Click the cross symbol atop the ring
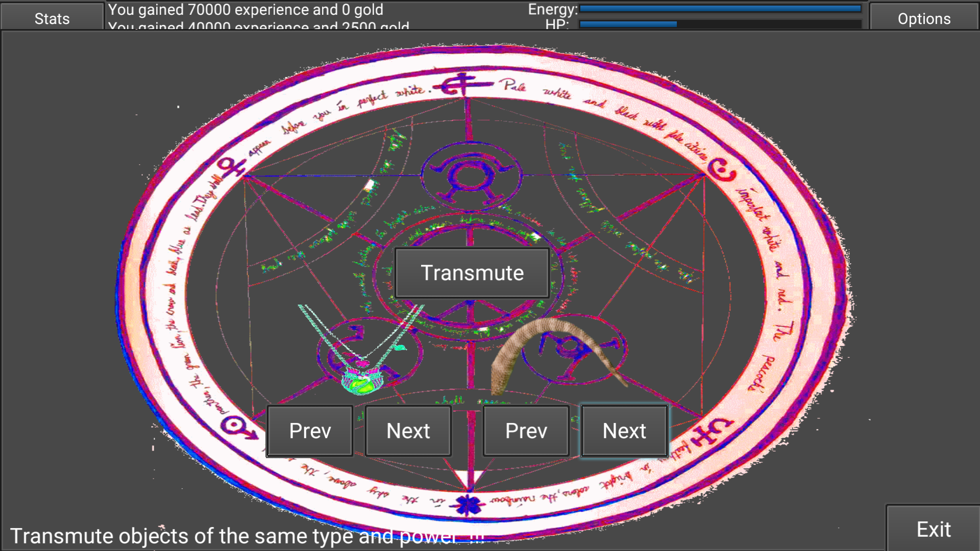980x551 pixels. pos(463,84)
